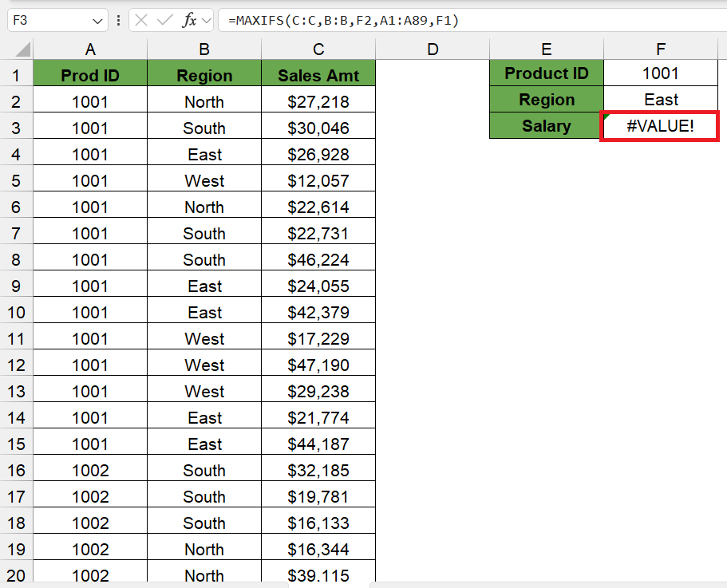Open the Insert Function fx icon
This screenshot has width=727, height=588.
[x=189, y=21]
